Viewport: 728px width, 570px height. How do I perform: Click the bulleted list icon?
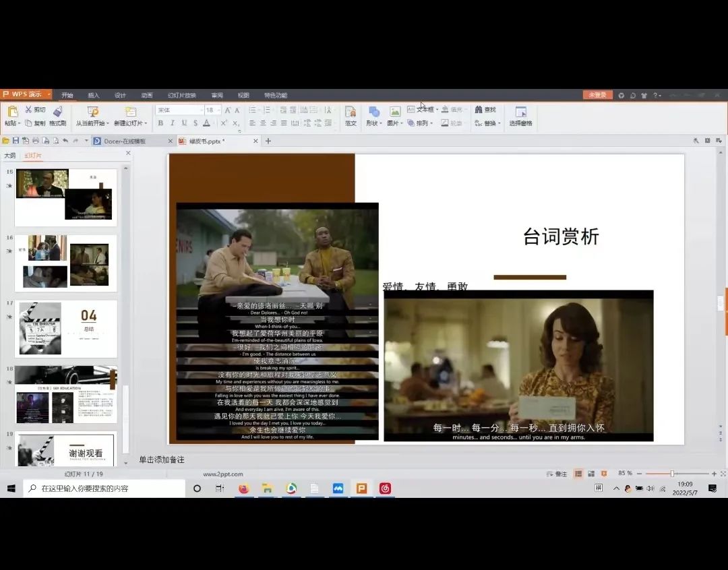(x=252, y=110)
